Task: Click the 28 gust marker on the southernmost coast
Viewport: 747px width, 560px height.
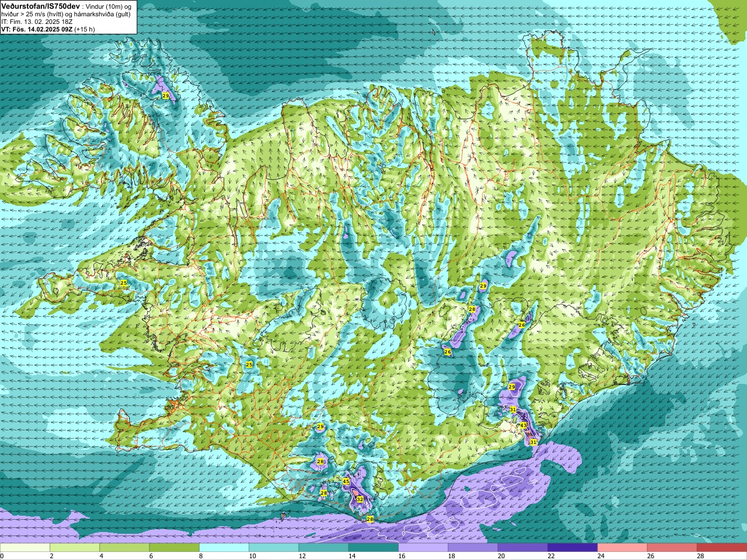Action: tap(369, 519)
